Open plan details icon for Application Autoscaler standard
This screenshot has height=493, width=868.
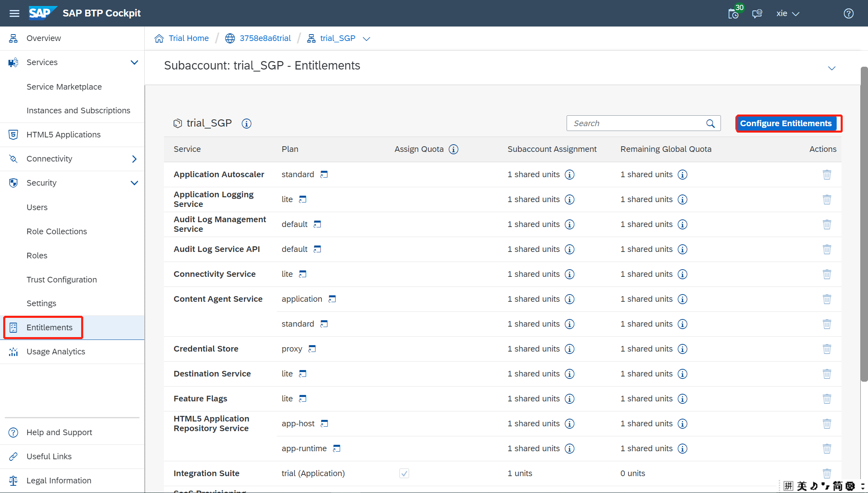pyautogui.click(x=324, y=174)
